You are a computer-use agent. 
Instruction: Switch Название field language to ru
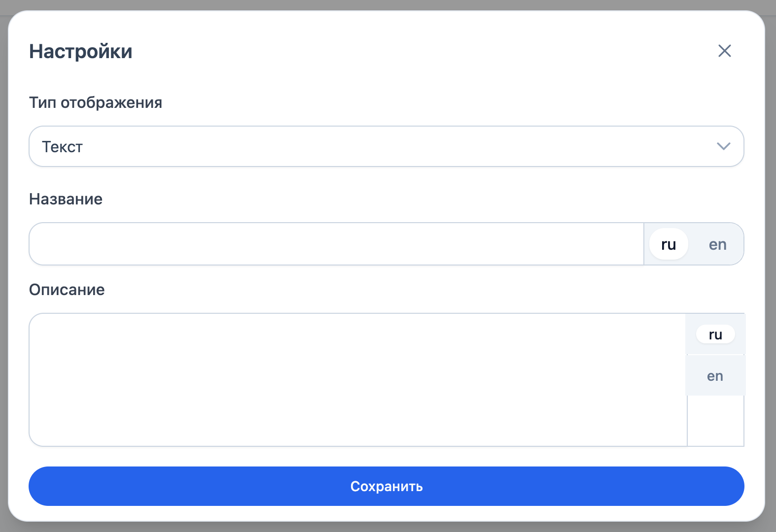(x=669, y=244)
